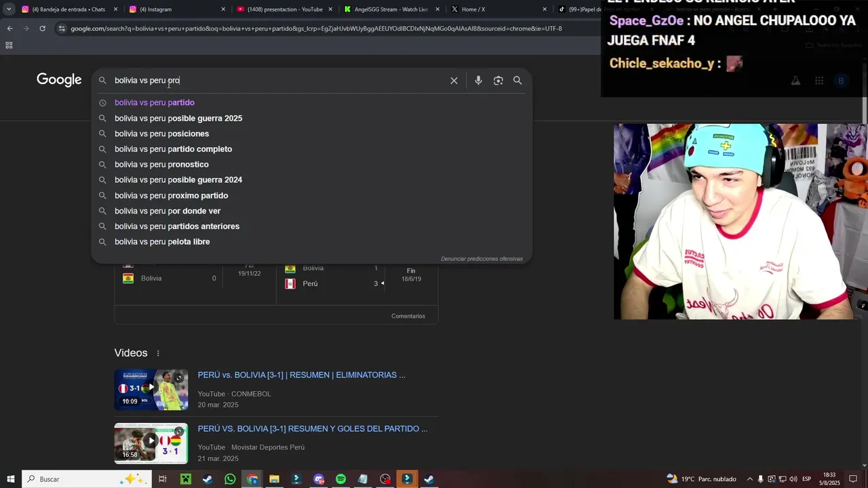Open the notification center icon
This screenshot has height=488, width=868.
click(x=853, y=479)
